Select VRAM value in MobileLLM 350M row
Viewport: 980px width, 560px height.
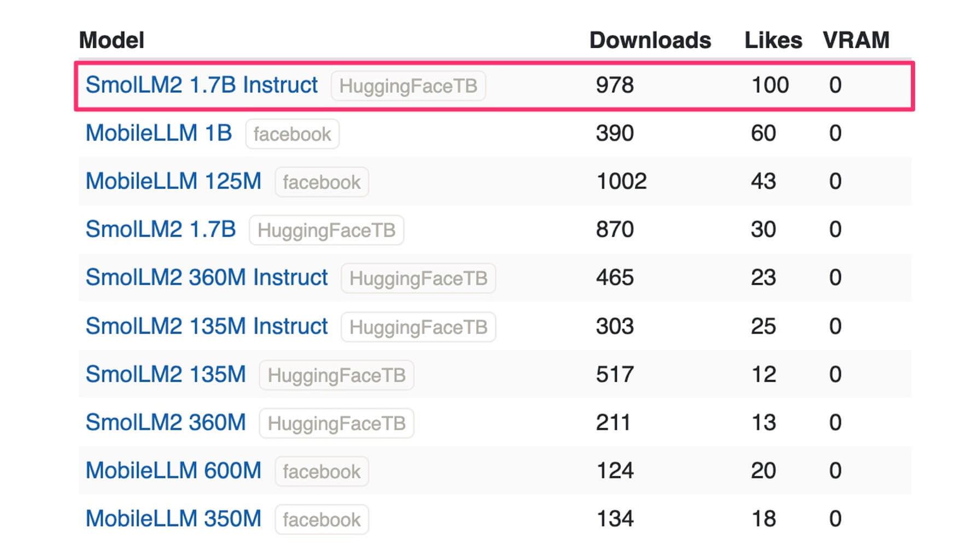point(835,519)
